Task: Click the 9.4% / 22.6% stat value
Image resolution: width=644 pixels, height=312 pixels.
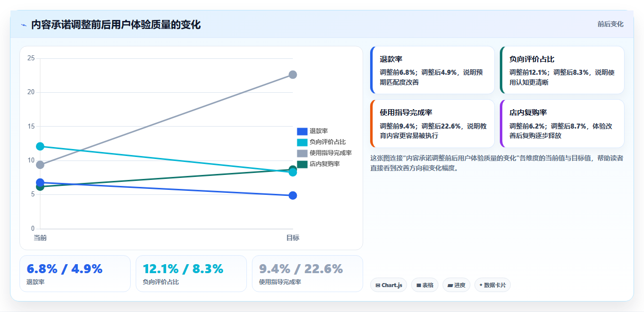Action: pos(301,269)
